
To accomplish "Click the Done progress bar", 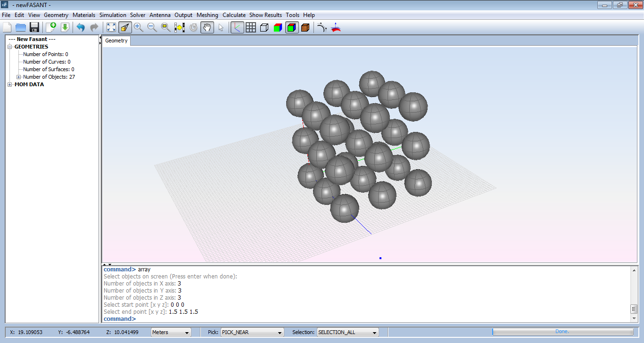I will (x=562, y=332).
